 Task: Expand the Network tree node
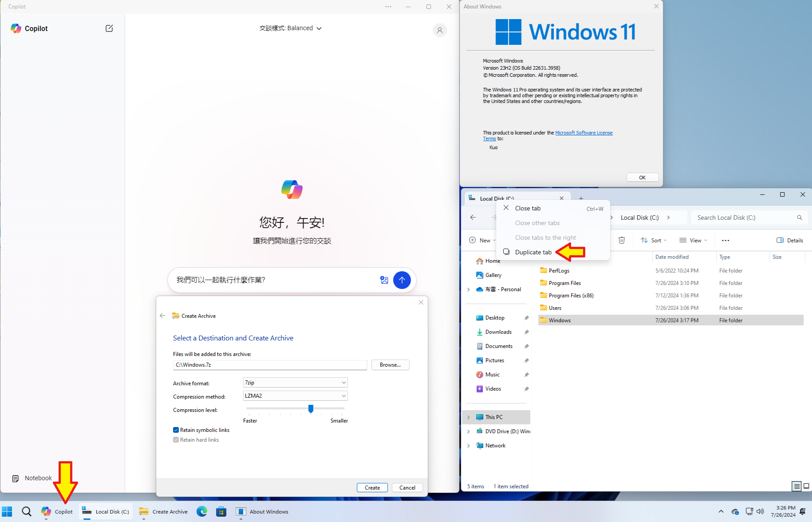[469, 446]
